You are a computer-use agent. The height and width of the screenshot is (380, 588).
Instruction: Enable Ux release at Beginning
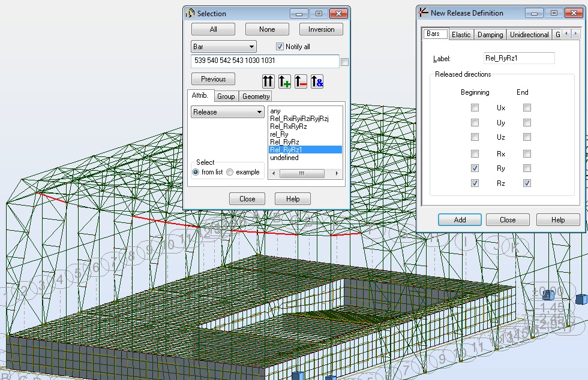475,107
